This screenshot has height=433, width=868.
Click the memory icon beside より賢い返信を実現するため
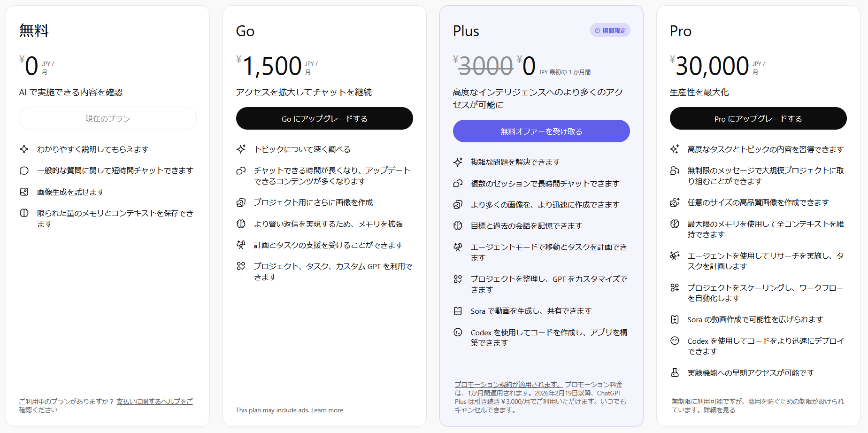(241, 224)
